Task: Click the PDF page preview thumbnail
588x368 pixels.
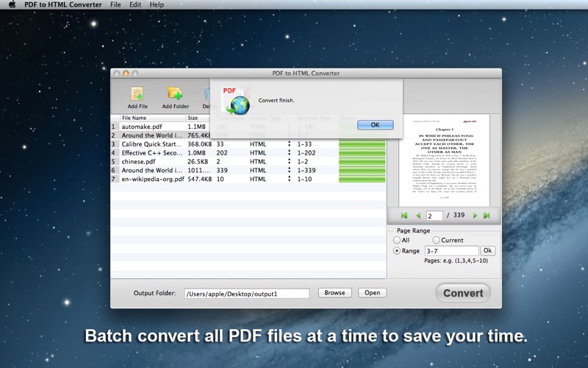Action: click(x=444, y=160)
